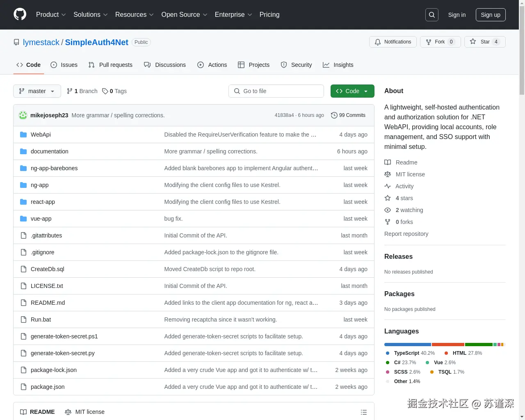Click the Fork icon

point(429,42)
